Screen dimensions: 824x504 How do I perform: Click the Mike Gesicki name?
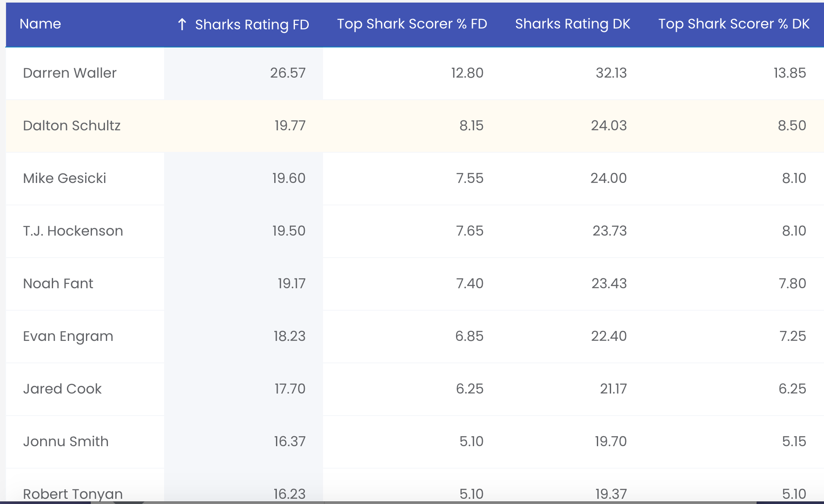coord(64,178)
